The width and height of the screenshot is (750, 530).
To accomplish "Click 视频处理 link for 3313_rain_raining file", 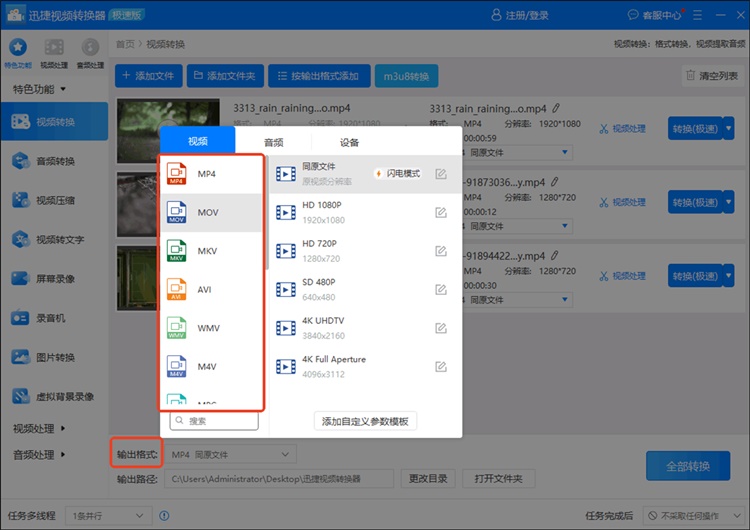I will click(x=623, y=129).
